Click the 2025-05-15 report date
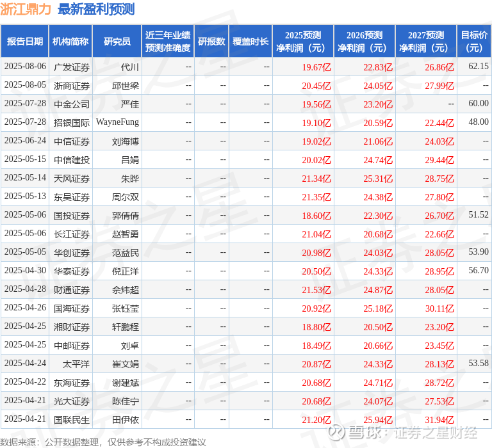The width and height of the screenshot is (492, 448). point(25,159)
